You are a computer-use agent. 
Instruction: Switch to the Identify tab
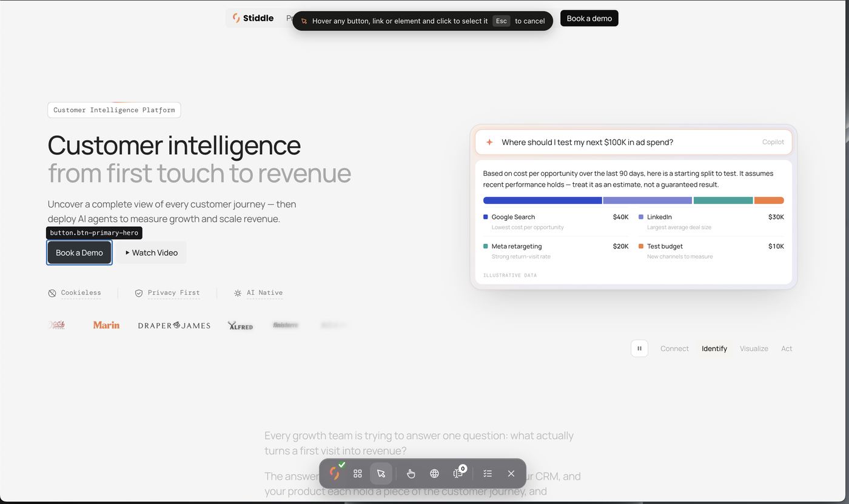pyautogui.click(x=714, y=349)
